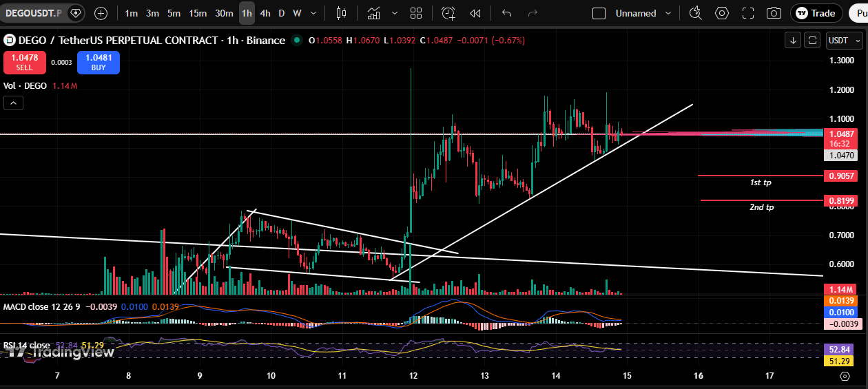Image resolution: width=868 pixels, height=389 pixels.
Task: Click the green market status dot
Action: (297, 41)
